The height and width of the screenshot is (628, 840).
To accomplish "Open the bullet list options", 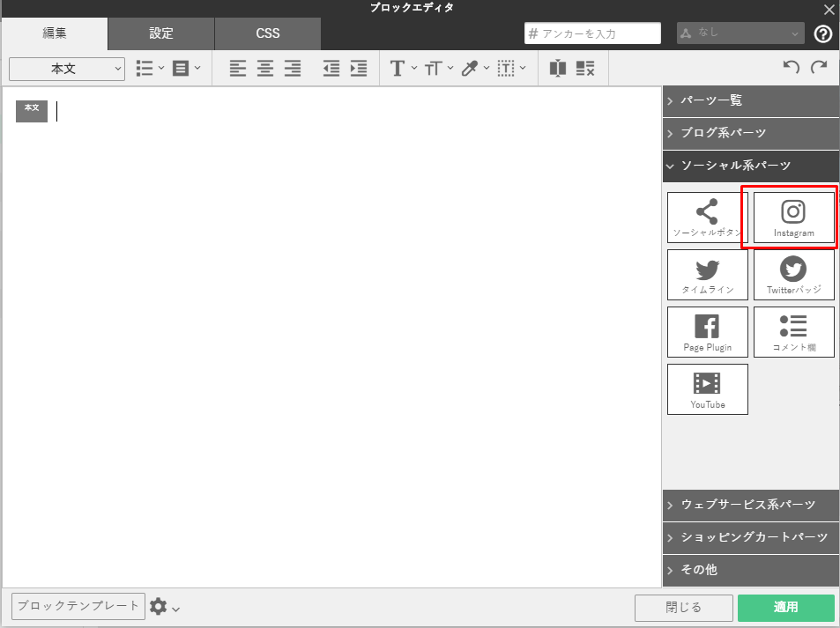I will point(150,69).
